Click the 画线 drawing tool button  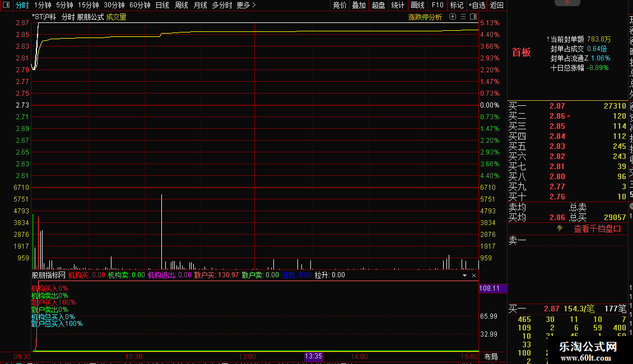pos(417,5)
